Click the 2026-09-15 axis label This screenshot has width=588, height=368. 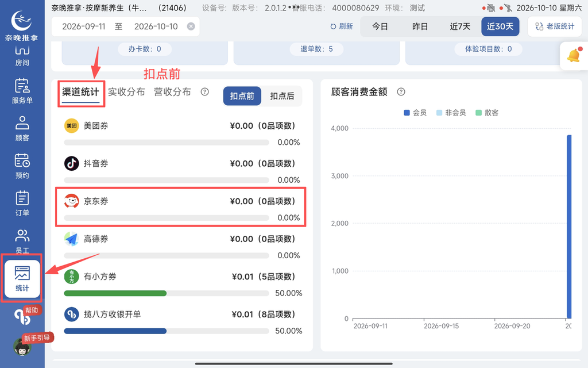point(441,326)
